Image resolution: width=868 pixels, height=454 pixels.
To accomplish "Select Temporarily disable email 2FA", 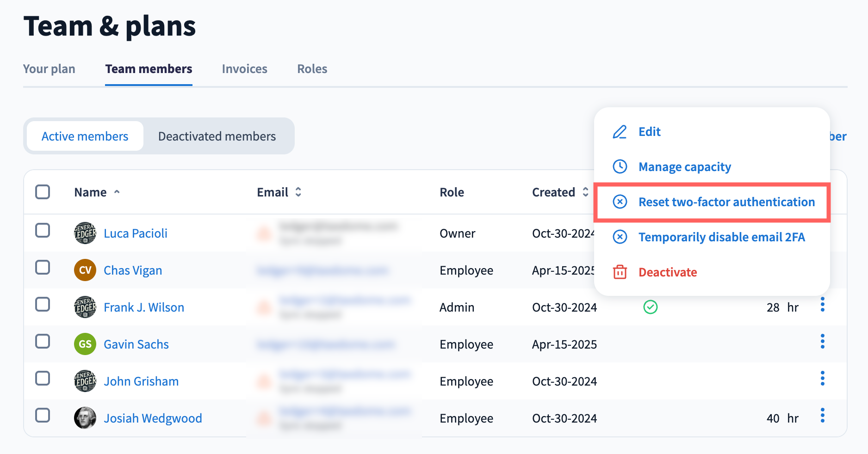I will 721,237.
